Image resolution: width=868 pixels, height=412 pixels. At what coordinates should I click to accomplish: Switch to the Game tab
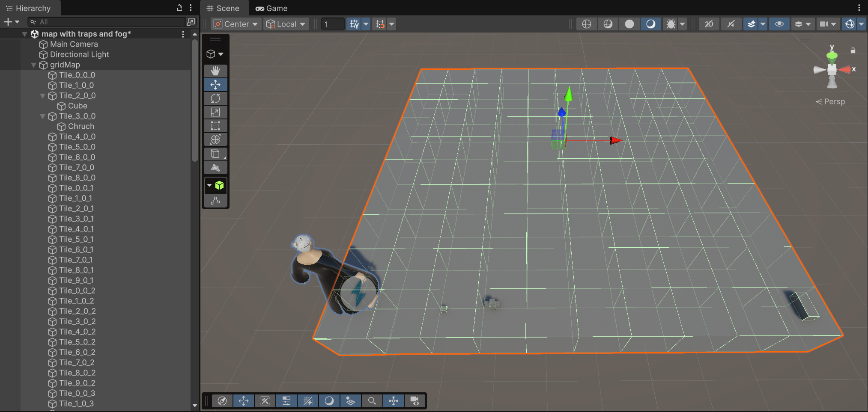[x=271, y=8]
